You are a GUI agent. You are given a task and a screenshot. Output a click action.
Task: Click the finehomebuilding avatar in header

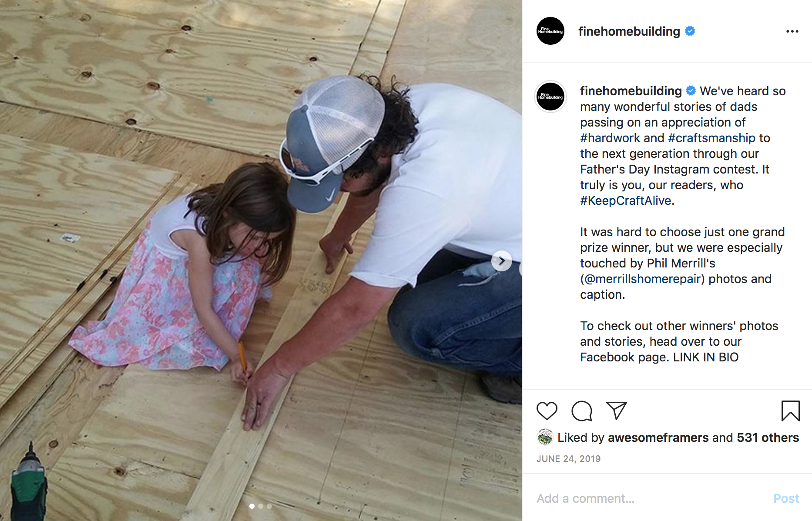click(x=550, y=31)
